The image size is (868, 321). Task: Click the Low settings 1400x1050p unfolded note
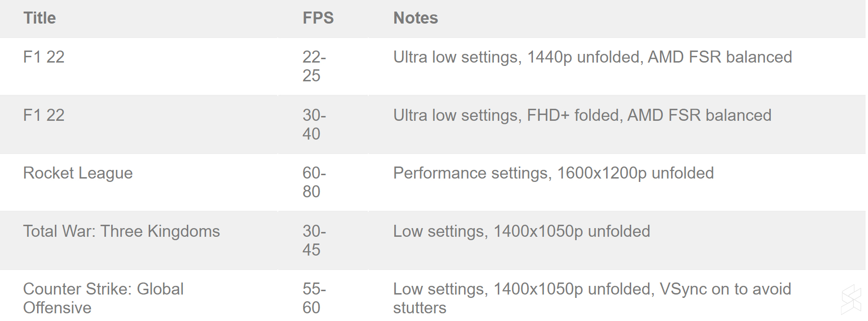(x=521, y=231)
